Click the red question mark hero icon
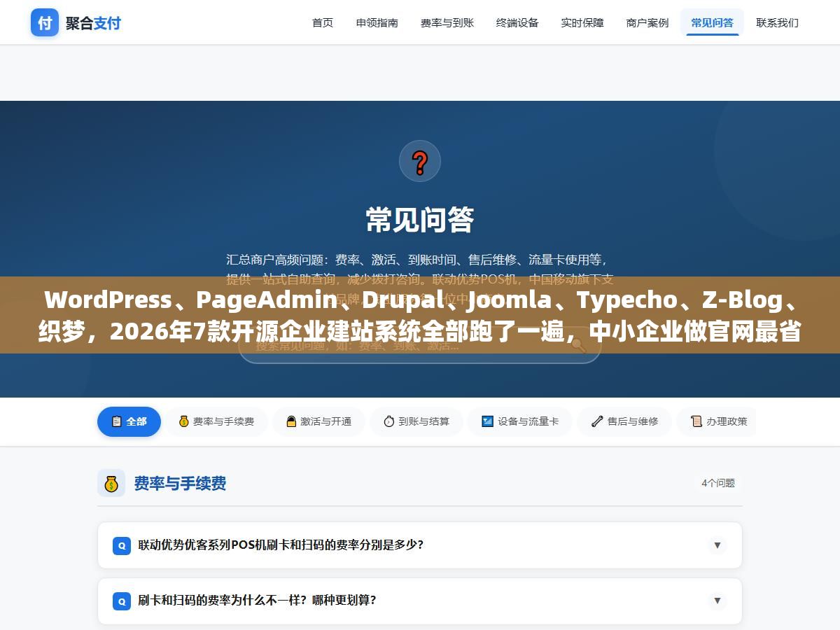The image size is (840, 630). click(420, 161)
